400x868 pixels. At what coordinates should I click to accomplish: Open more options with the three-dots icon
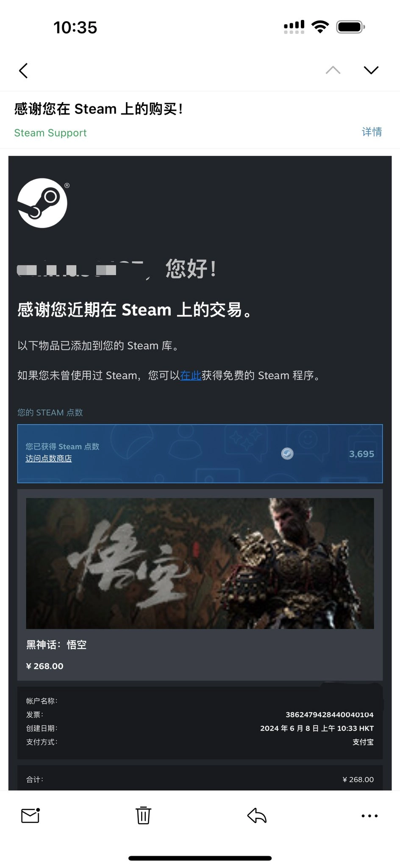[x=369, y=816]
